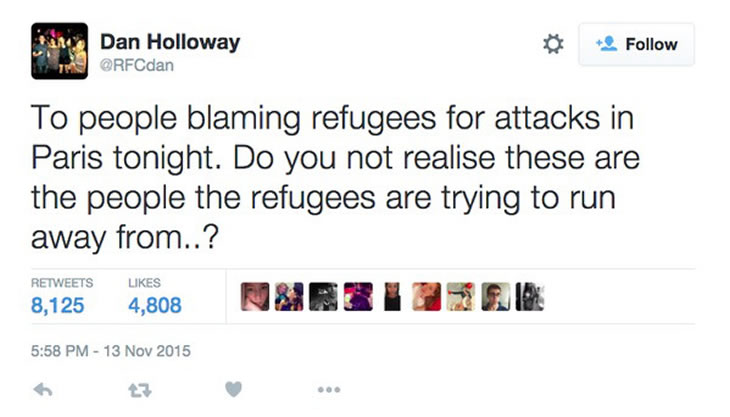
Task: View the 4,808 likes list
Action: 155,306
